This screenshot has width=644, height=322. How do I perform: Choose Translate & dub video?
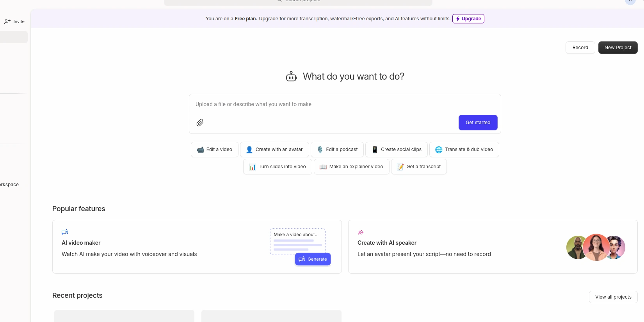464,149
